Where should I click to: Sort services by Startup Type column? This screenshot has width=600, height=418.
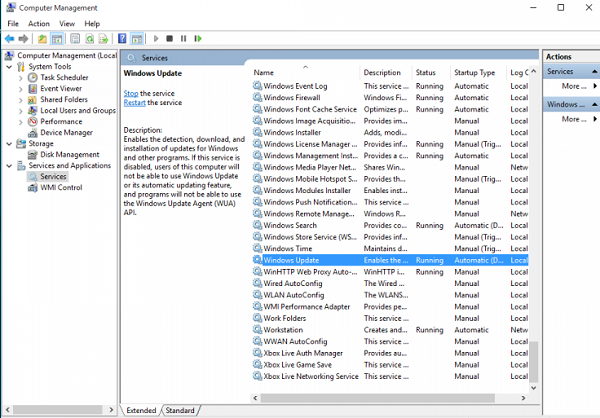[x=474, y=73]
